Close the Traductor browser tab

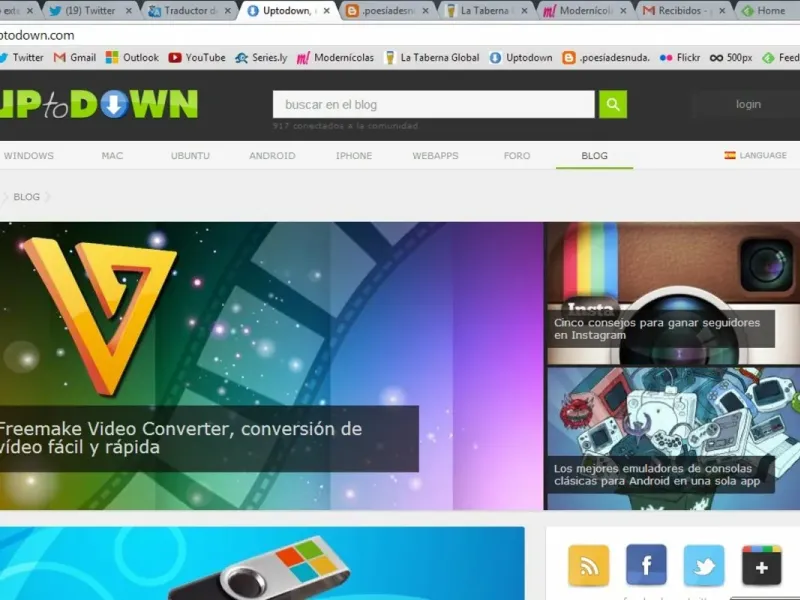click(228, 10)
